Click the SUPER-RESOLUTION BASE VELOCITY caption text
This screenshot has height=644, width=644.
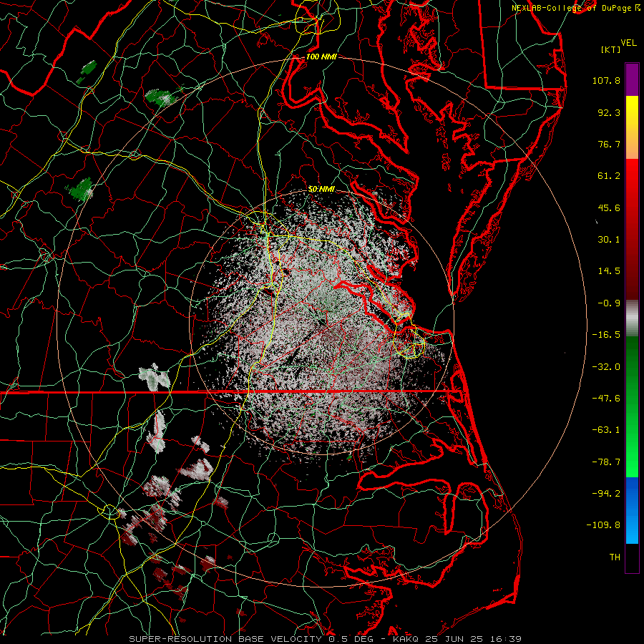point(225,639)
